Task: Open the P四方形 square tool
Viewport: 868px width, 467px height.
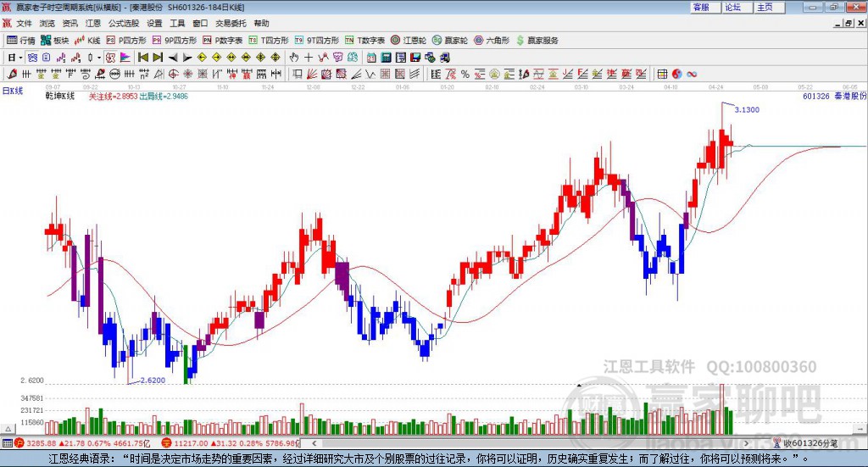Action: click(126, 41)
